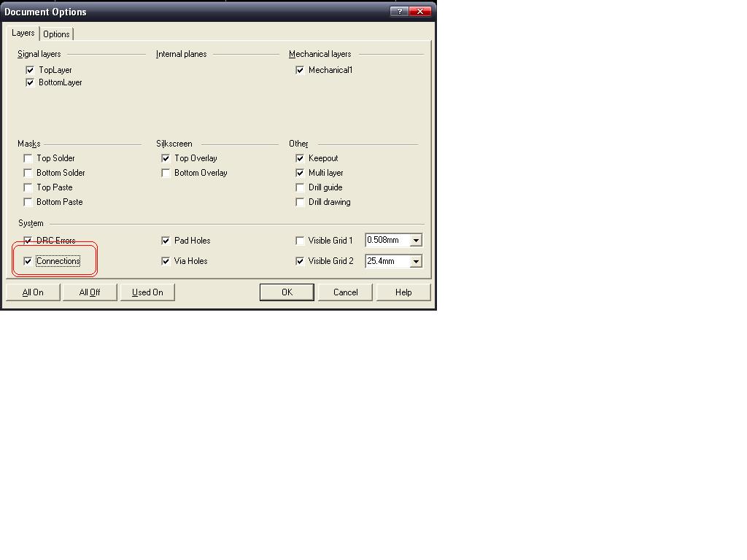Screen dimensions: 747x560
Task: Click the 0.508mm grid value field
Action: click(x=388, y=240)
